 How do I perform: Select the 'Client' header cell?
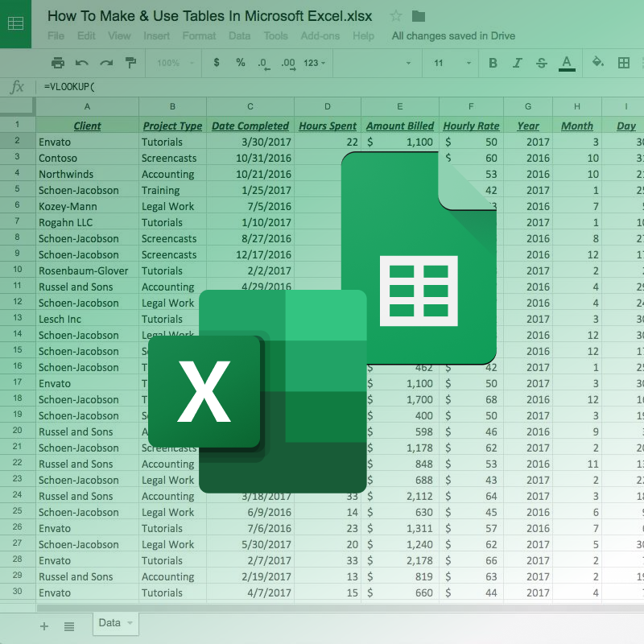coord(87,126)
